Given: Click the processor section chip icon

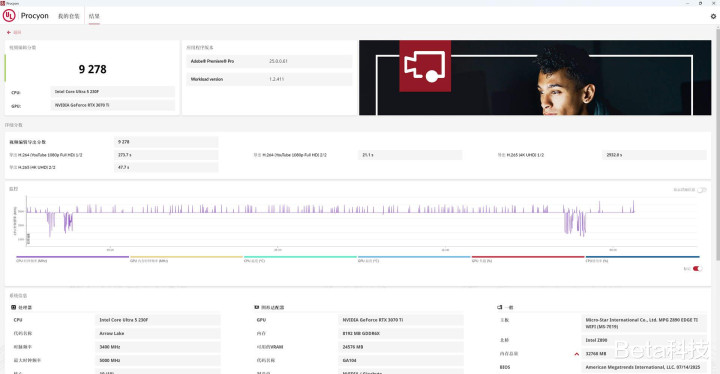Looking at the screenshot, I should (13, 307).
